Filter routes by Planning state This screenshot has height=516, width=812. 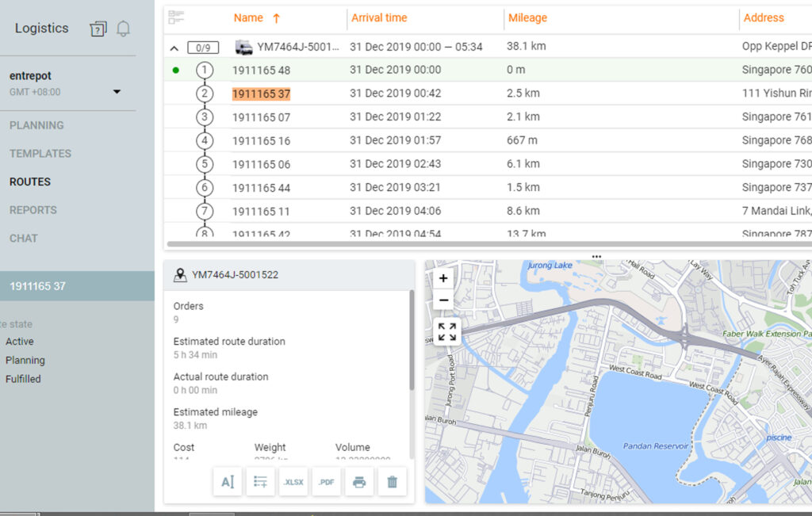(25, 360)
